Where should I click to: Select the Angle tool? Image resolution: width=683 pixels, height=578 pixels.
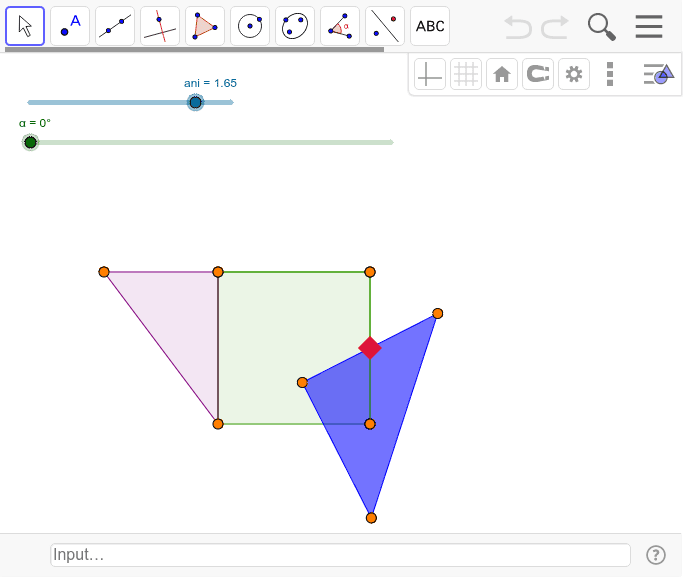point(340,26)
